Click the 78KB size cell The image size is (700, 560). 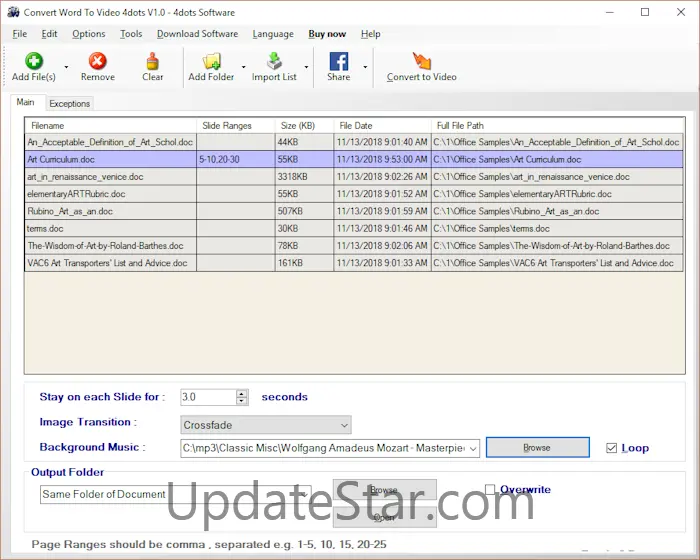tap(304, 246)
